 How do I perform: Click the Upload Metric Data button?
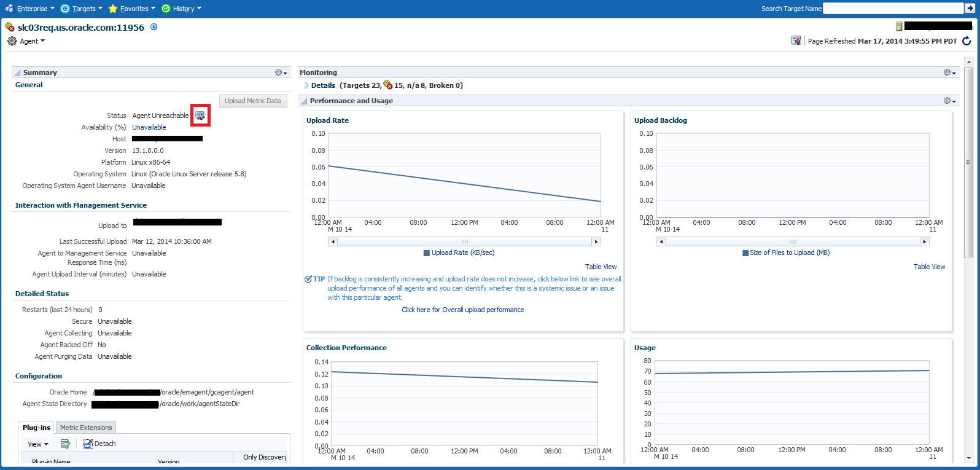click(x=253, y=101)
